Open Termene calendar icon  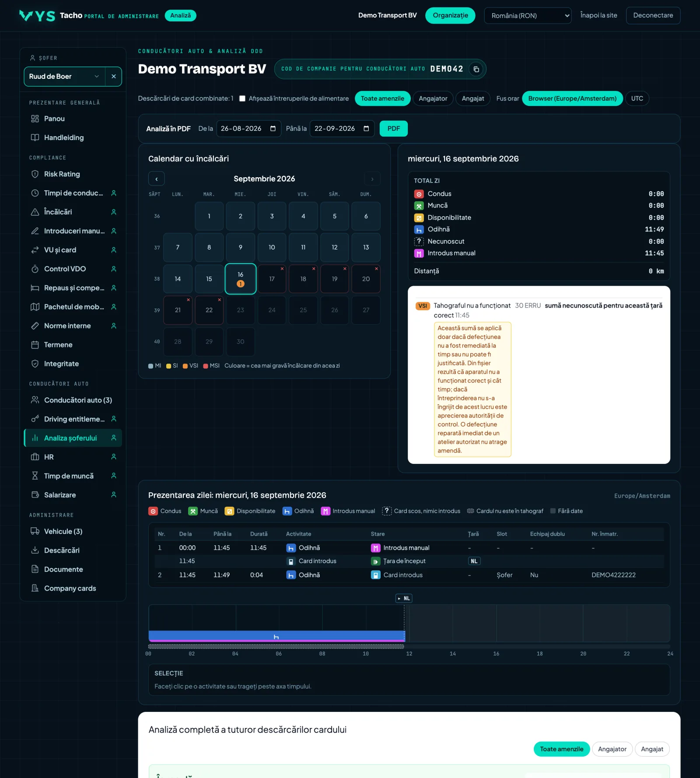click(35, 345)
